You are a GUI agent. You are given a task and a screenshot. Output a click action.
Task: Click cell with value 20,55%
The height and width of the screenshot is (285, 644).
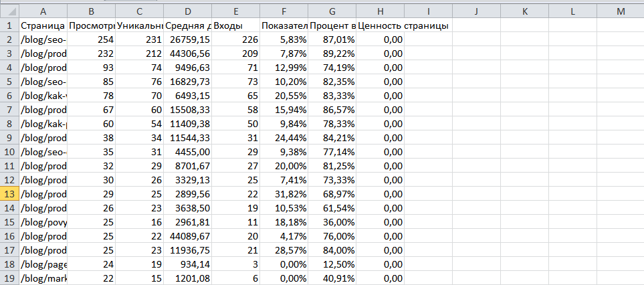point(284,96)
